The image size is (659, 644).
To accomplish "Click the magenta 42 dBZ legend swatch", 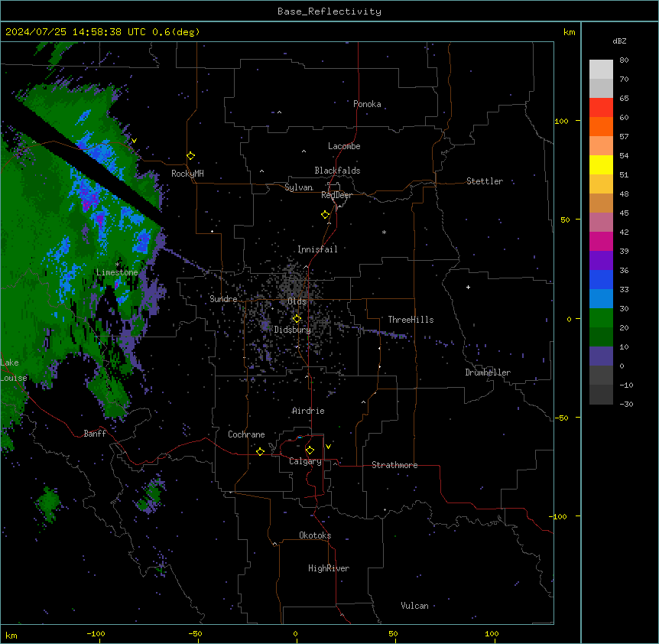I will 601,241.
